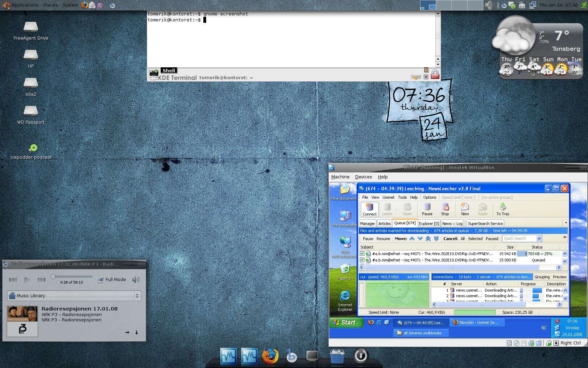Click Options in NewsLeecher menu bar
This screenshot has height=368, width=588.
[x=429, y=197]
